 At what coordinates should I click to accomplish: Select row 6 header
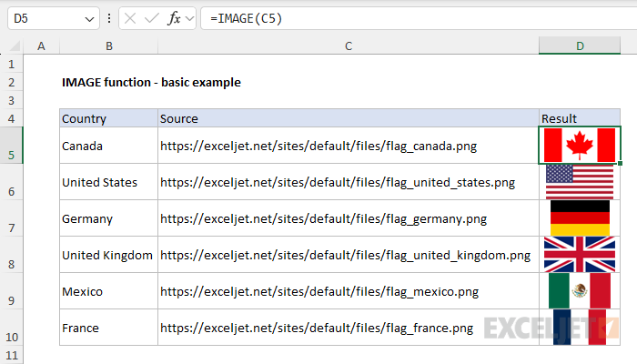coord(11,182)
